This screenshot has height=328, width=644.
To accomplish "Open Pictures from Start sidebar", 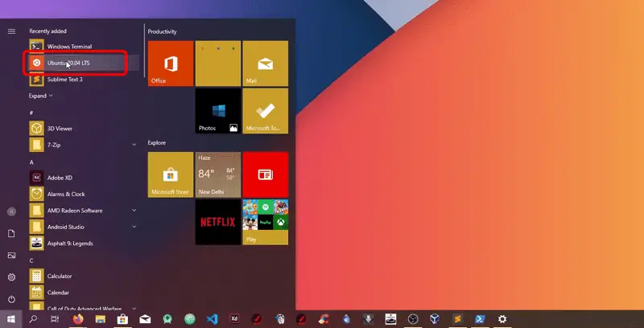I will (x=11, y=256).
